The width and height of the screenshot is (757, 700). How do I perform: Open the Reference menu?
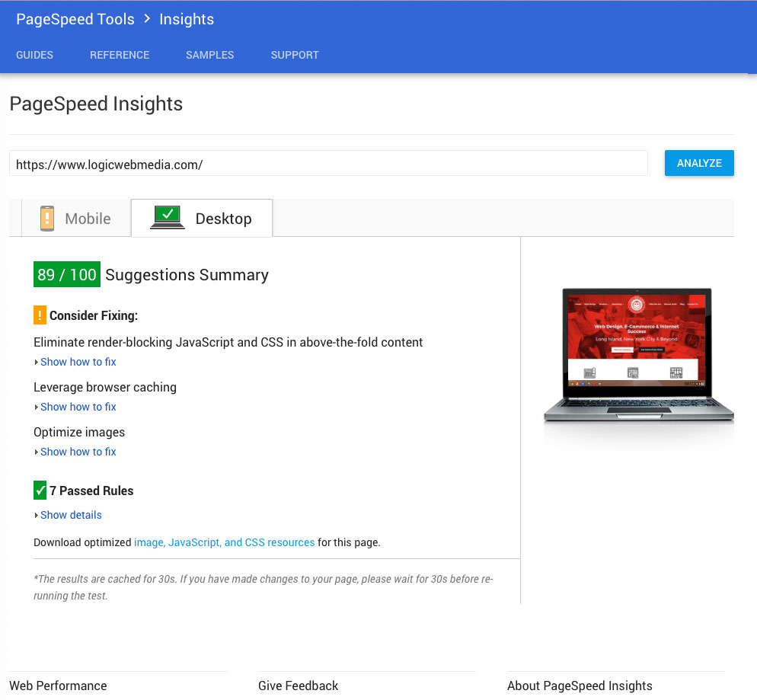click(120, 55)
